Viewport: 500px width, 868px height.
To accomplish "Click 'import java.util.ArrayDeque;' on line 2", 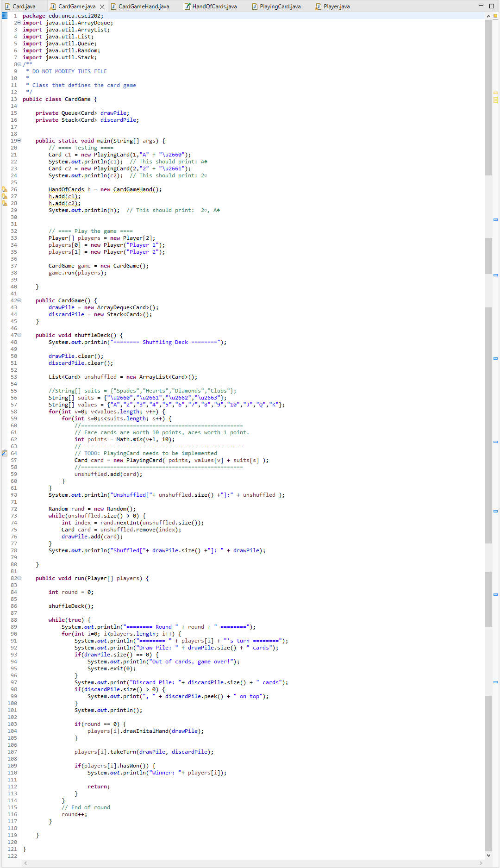I will (x=68, y=23).
